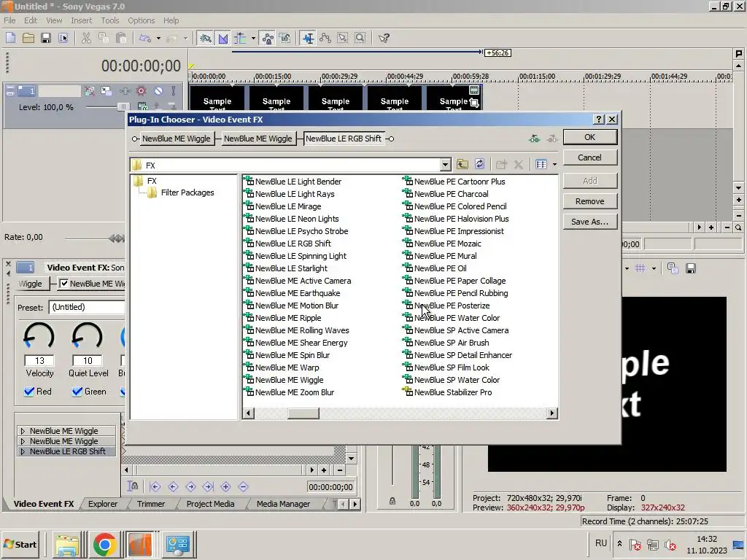Switch to the Media Manager tab

point(284,504)
